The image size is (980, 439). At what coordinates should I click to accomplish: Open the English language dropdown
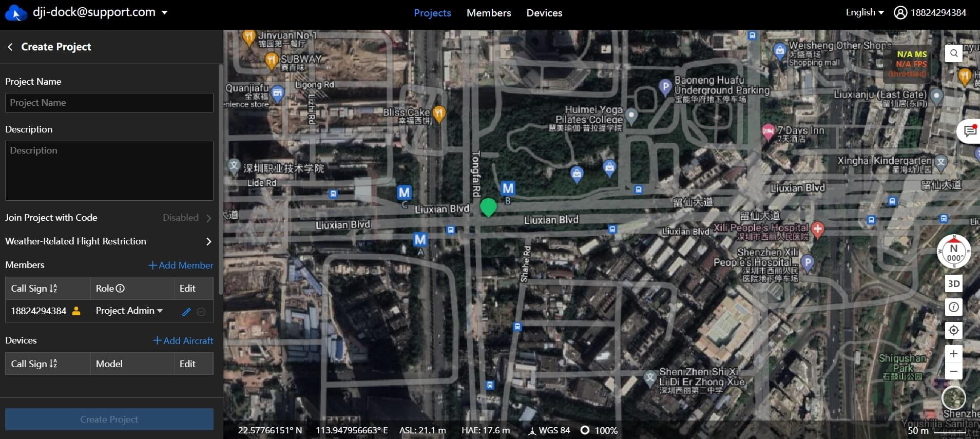click(x=864, y=12)
